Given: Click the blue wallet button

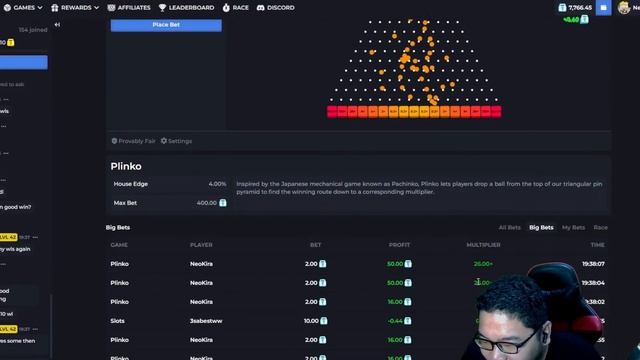Looking at the screenshot, I should coord(603,7).
